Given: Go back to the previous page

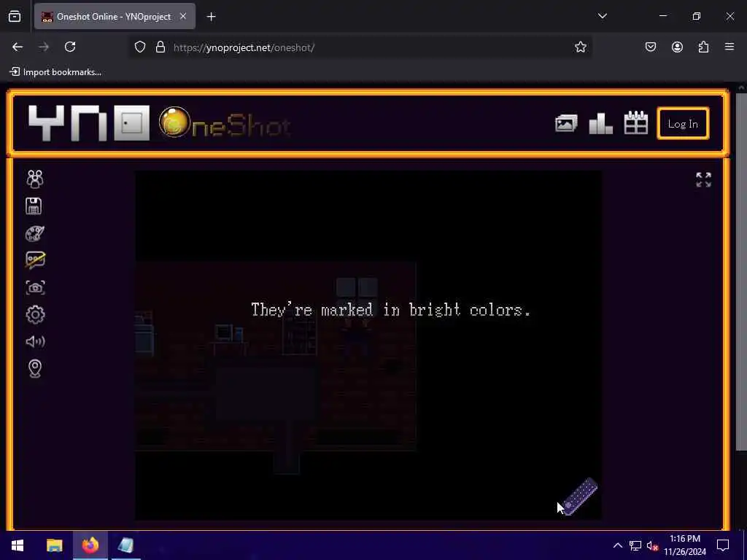Looking at the screenshot, I should [x=18, y=47].
